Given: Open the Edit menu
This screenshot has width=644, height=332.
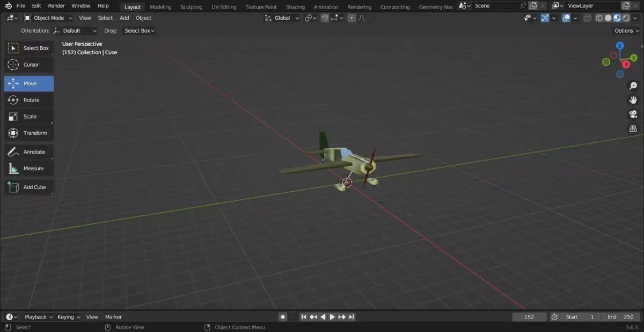Looking at the screenshot, I should [x=36, y=6].
